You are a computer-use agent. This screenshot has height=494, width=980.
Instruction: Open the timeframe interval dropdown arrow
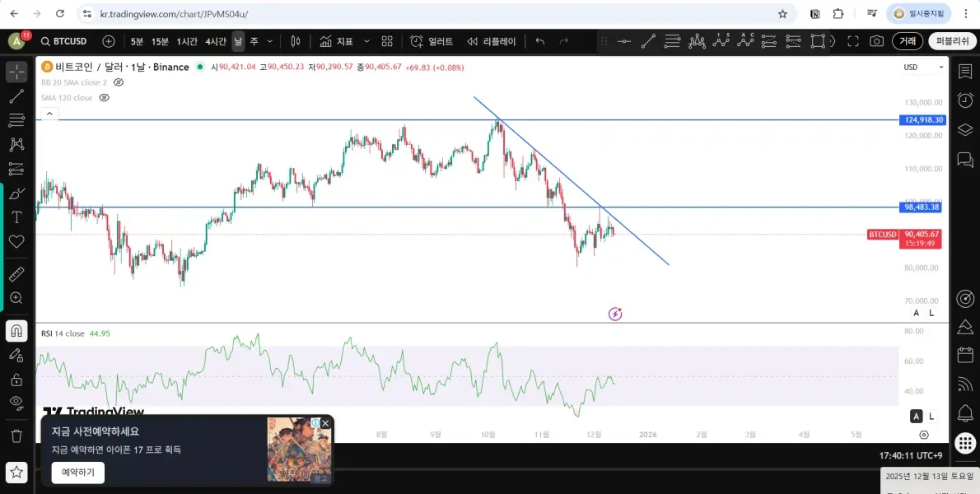click(269, 41)
